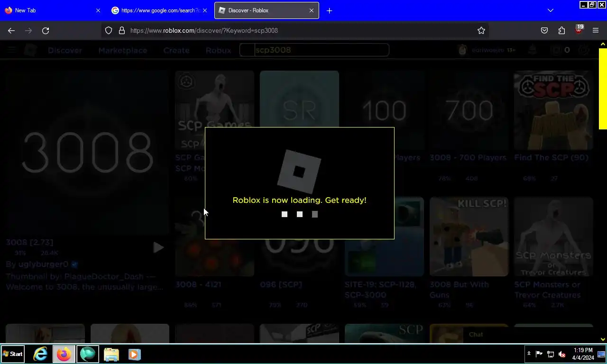Click the muted volume tray icon
Image resolution: width=607 pixels, height=364 pixels.
pos(562,354)
